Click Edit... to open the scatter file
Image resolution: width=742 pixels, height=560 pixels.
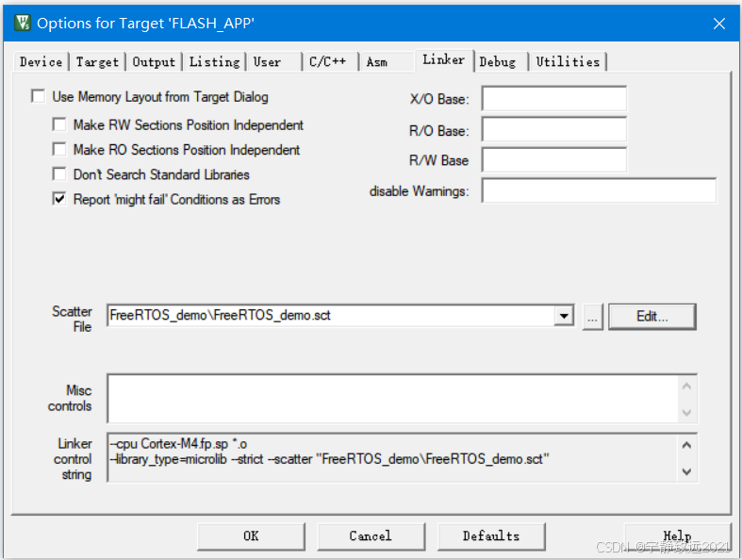point(652,317)
